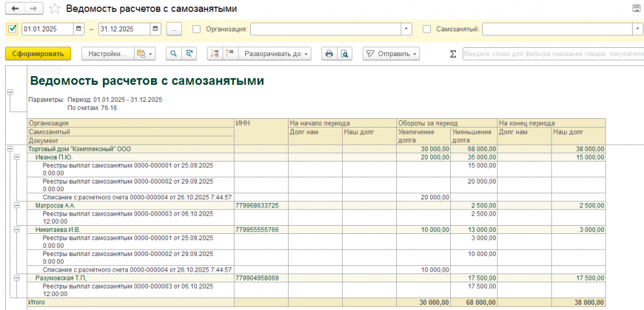Enable the Самозанятый filter checkbox
The height and width of the screenshot is (310, 644).
point(427,29)
